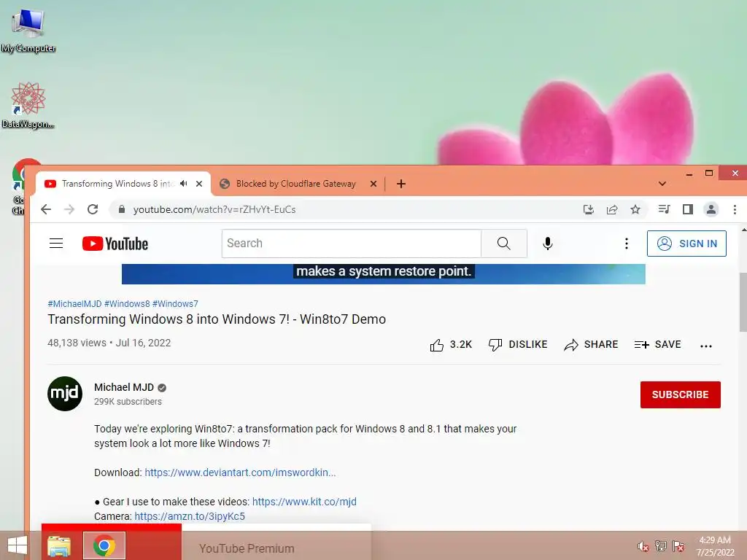
Task: Open Chrome profile avatar
Action: tap(711, 209)
